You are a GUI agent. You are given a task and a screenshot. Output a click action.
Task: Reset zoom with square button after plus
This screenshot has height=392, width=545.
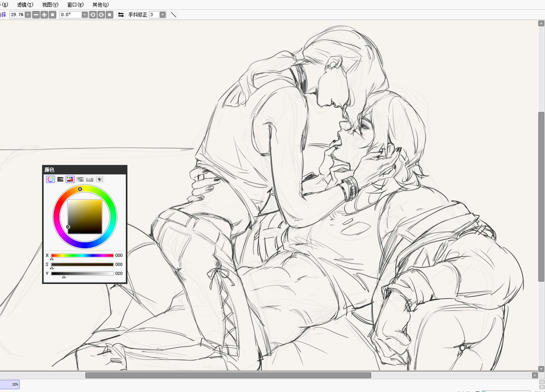[53, 15]
